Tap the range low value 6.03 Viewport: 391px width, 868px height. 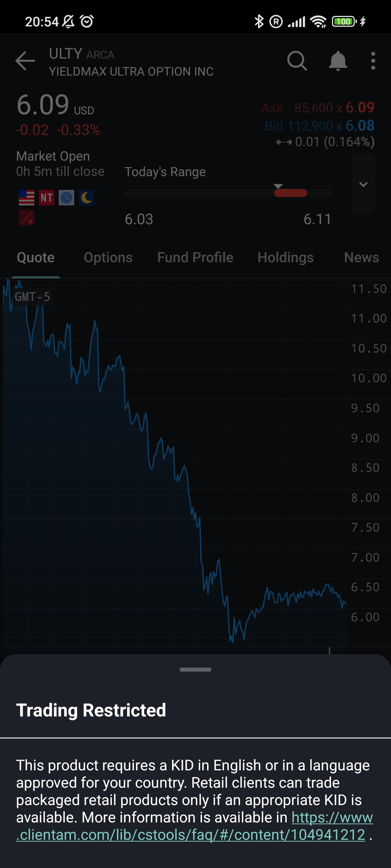(x=139, y=219)
